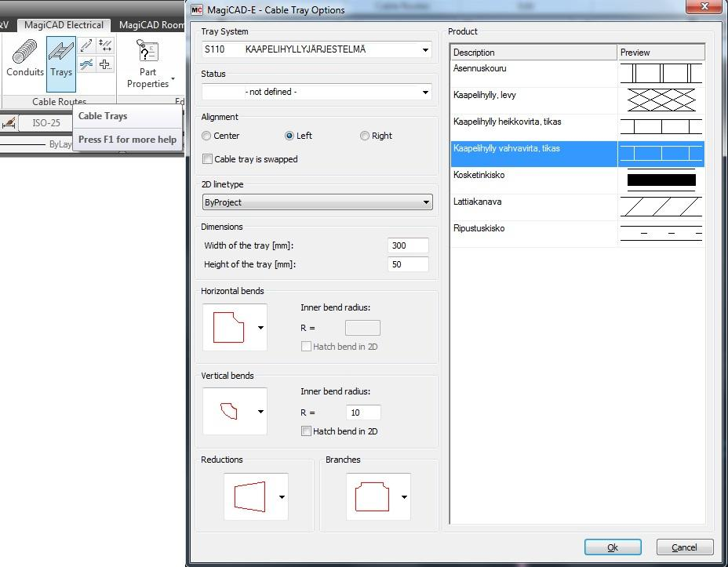Confirm dialog with Ok button
This screenshot has height=567, width=728.
tap(613, 547)
